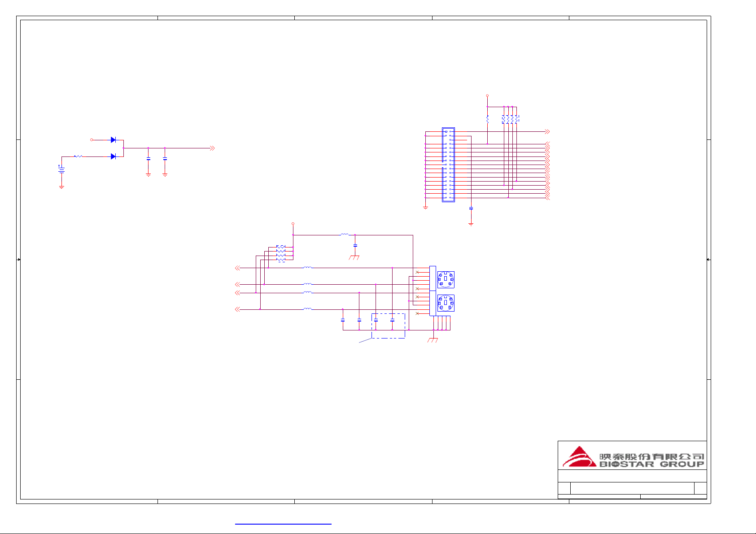Click the power terminal circle above the header
The width and height of the screenshot is (756, 534).
[x=487, y=96]
